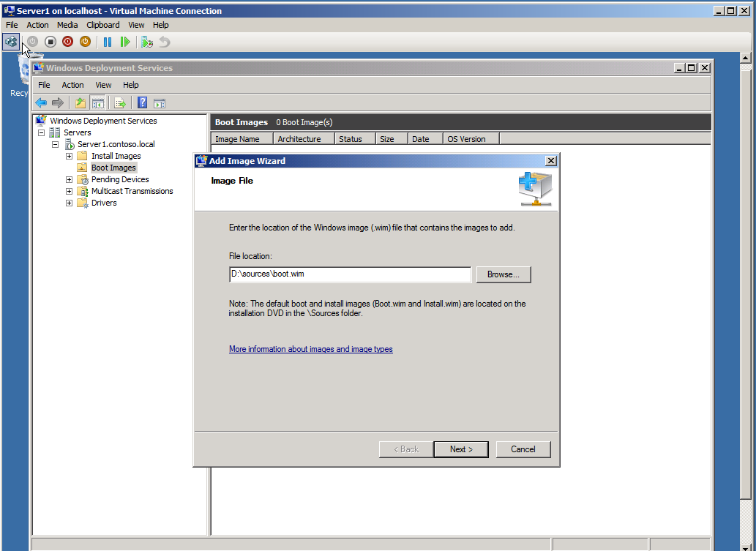Click the VM window scrollbar up arrow
This screenshot has height=551, width=756.
point(746,58)
